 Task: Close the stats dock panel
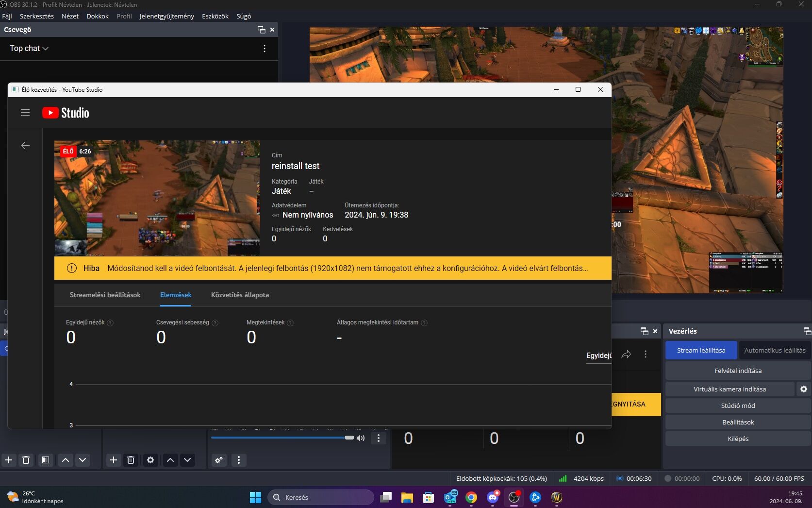655,331
